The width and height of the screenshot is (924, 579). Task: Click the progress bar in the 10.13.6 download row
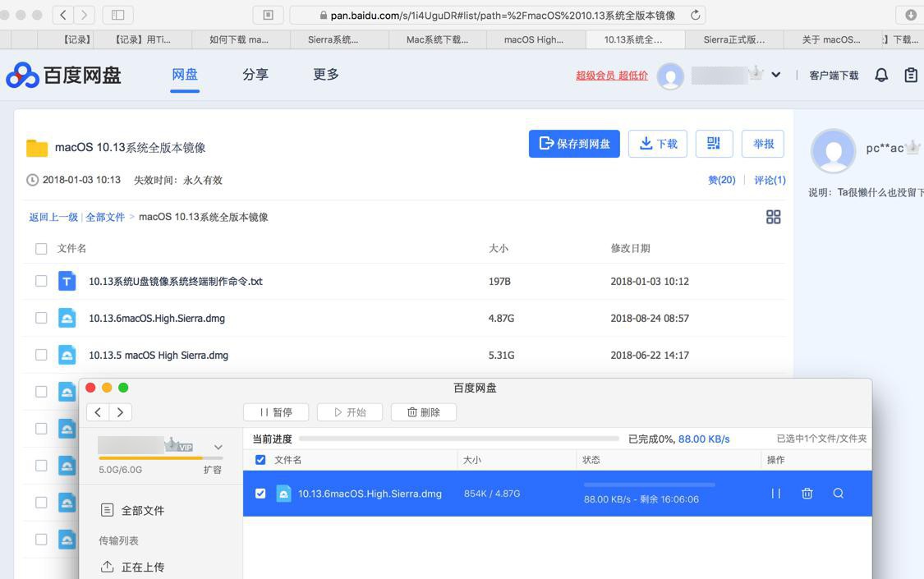[x=649, y=485]
